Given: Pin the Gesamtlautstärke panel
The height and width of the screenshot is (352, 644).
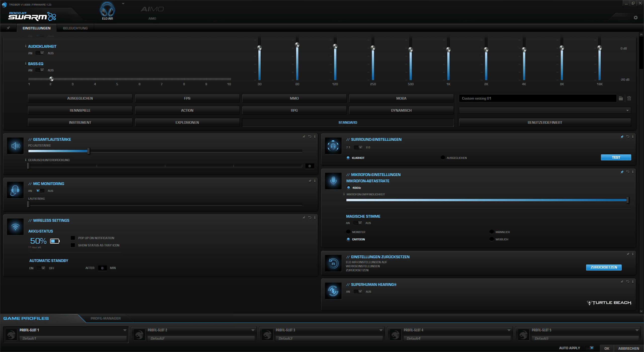Looking at the screenshot, I should click(x=304, y=137).
